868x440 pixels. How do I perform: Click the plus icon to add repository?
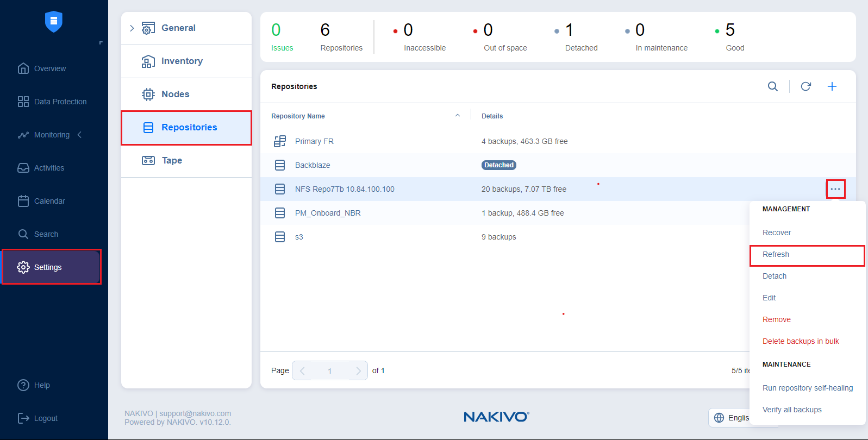[x=832, y=86]
